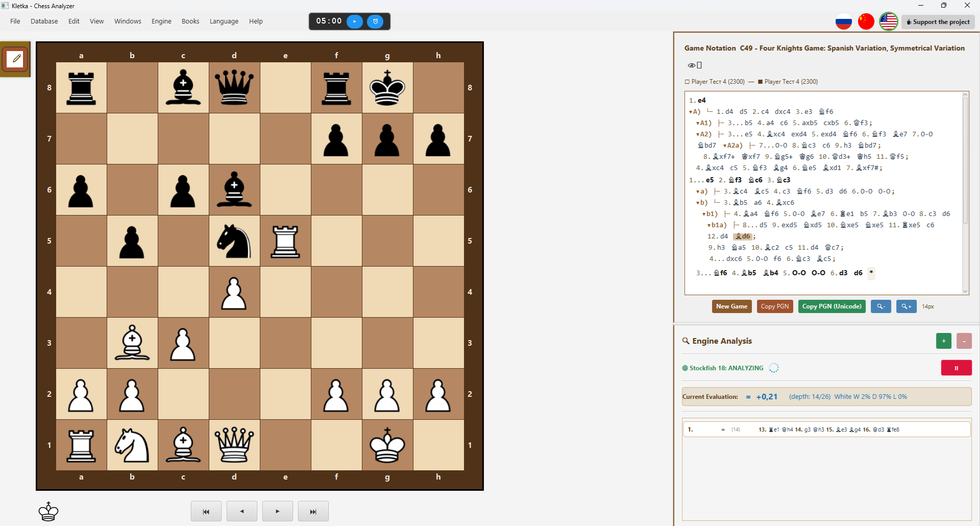
Task: Click the blue timer settings icon
Action: click(x=375, y=21)
